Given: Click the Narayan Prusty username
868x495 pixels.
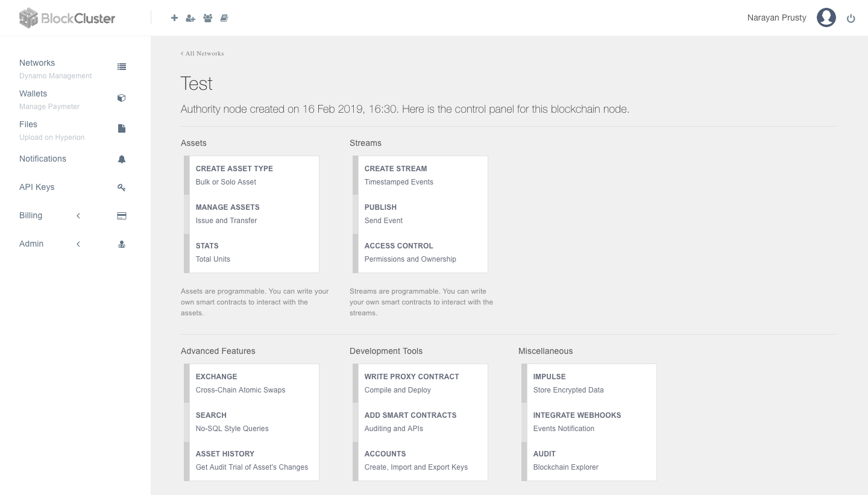Looking at the screenshot, I should click(x=776, y=17).
